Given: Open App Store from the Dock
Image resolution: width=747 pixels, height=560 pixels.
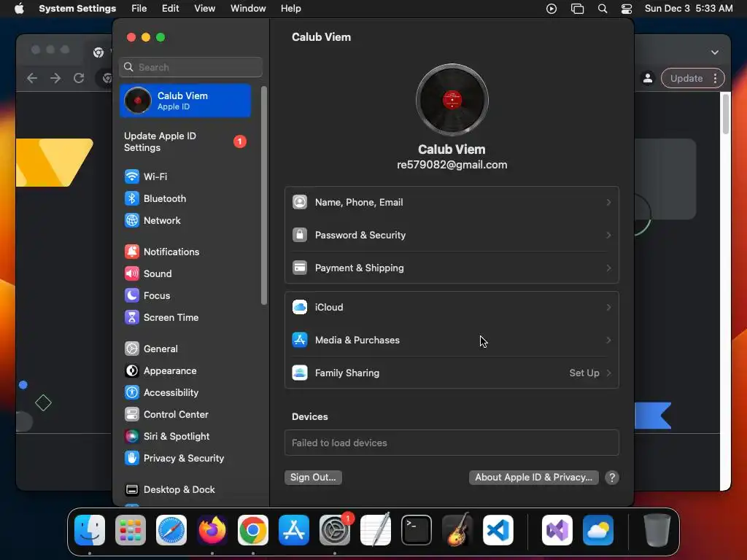Looking at the screenshot, I should tap(294, 530).
